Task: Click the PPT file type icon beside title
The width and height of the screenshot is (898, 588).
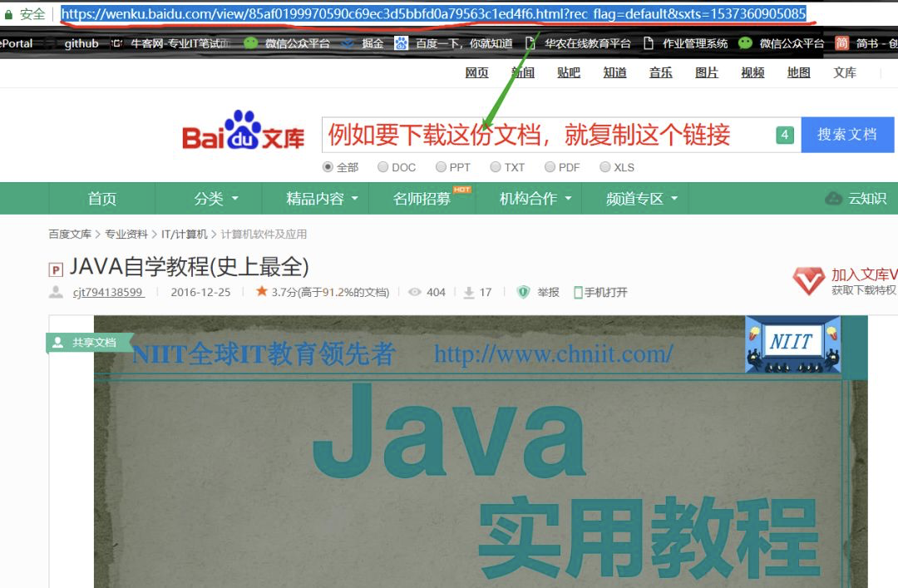Action: pyautogui.click(x=57, y=269)
